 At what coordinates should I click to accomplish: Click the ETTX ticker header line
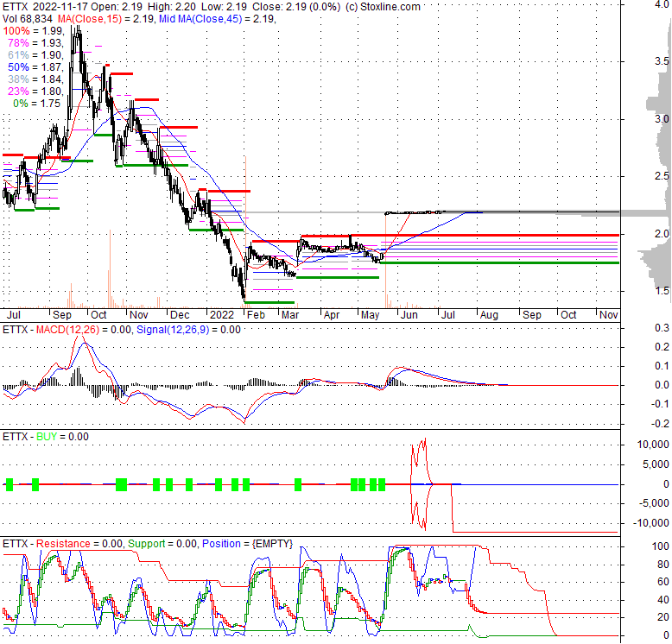212,7
